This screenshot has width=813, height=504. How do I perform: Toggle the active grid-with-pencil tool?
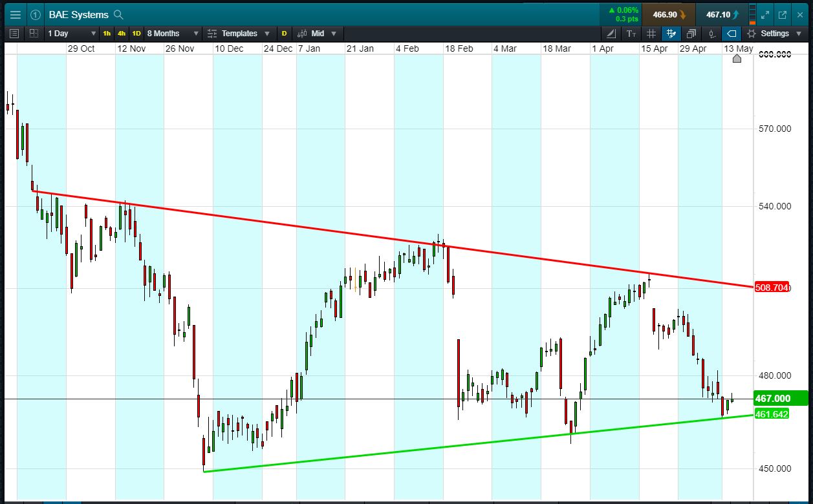pos(671,33)
